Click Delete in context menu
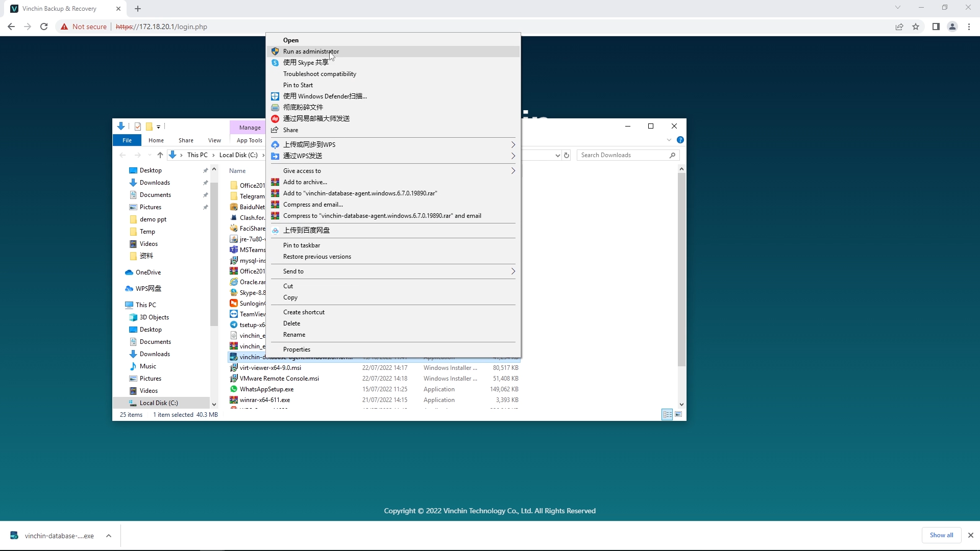980x551 pixels. (x=393, y=323)
